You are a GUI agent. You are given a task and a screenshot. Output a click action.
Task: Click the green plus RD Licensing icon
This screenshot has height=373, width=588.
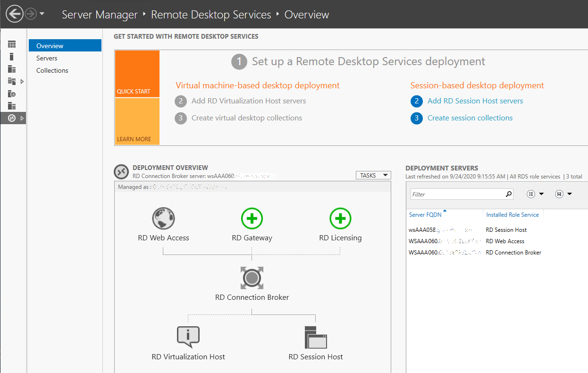(x=341, y=219)
